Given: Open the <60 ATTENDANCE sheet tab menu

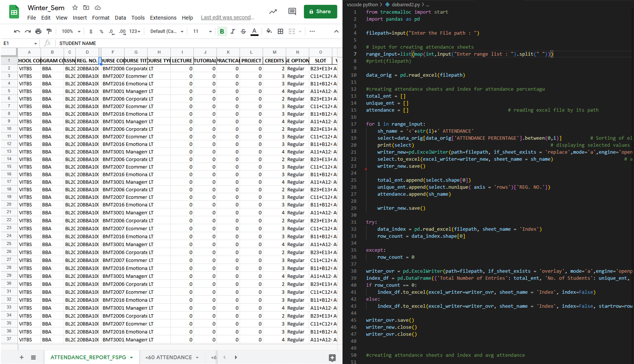Looking at the screenshot, I should pos(197,357).
